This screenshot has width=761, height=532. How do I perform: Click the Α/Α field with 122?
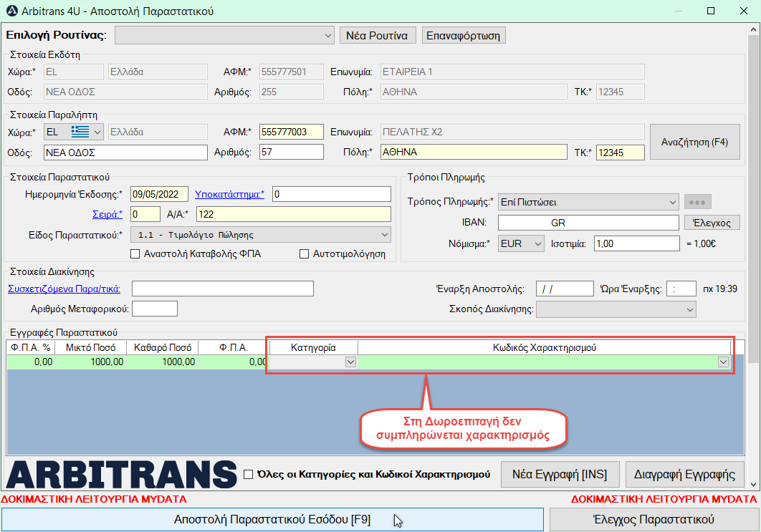tap(294, 214)
